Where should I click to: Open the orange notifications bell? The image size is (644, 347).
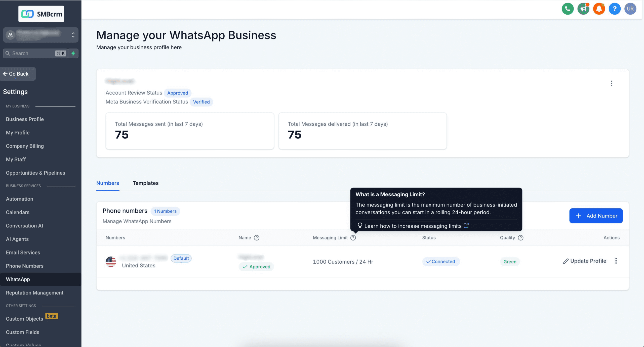coord(599,9)
